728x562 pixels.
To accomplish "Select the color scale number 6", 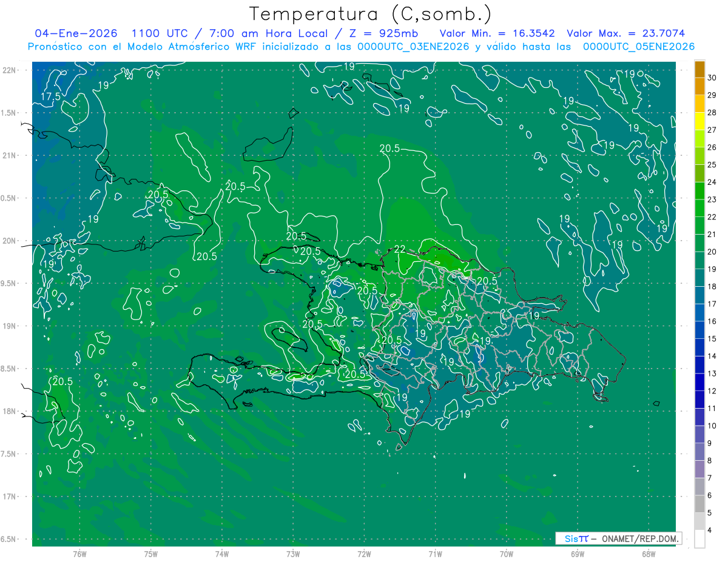I will [x=710, y=495].
